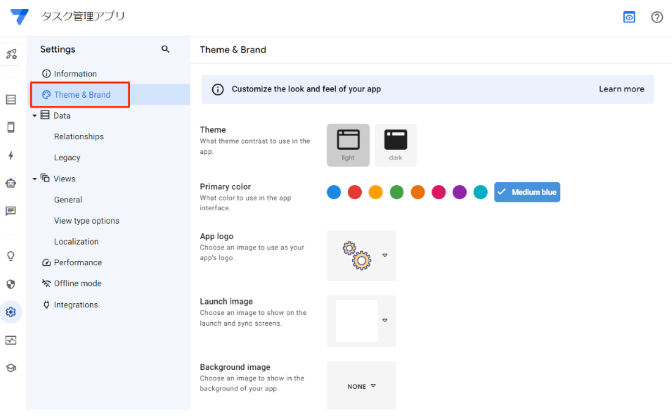Open the Data section in left rail
This screenshot has height=420, width=672.
(x=11, y=99)
